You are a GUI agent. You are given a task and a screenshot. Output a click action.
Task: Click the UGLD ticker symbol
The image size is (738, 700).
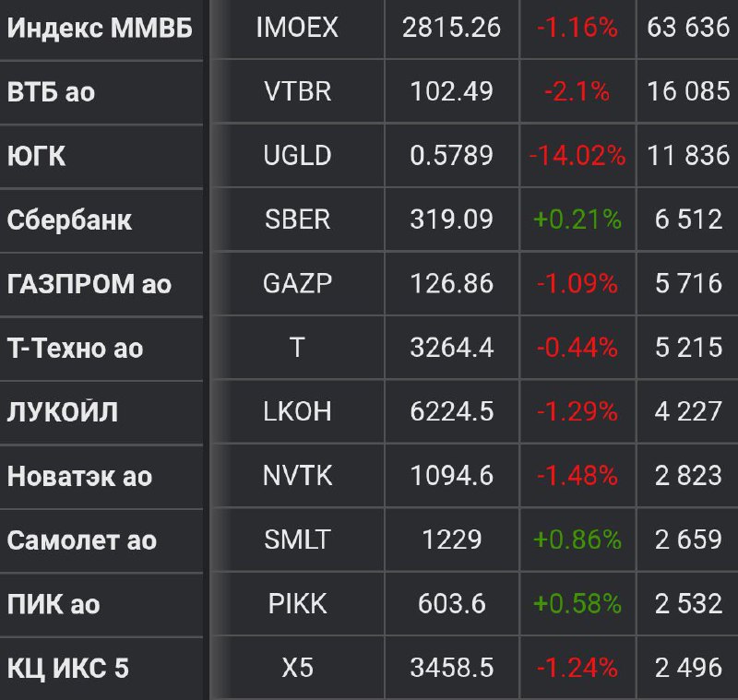pyautogui.click(x=297, y=155)
